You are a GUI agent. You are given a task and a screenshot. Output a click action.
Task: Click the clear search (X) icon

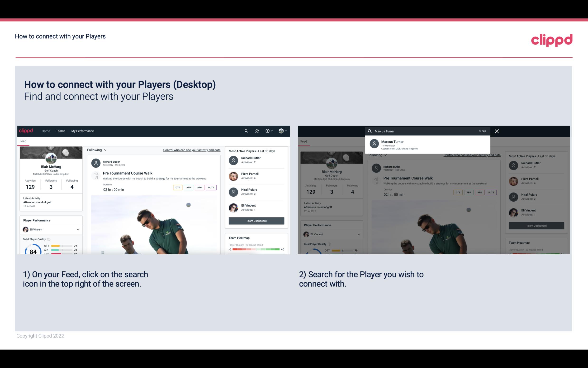point(497,131)
